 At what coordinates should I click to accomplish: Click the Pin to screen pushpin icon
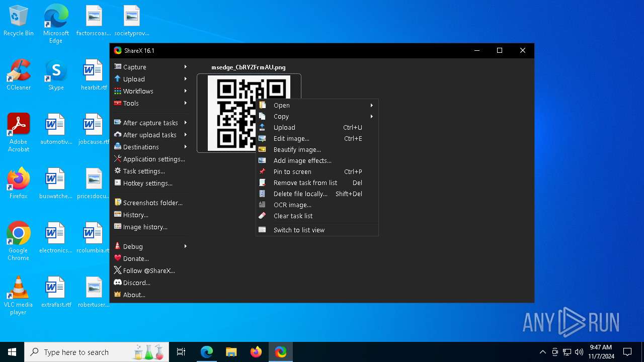click(262, 171)
